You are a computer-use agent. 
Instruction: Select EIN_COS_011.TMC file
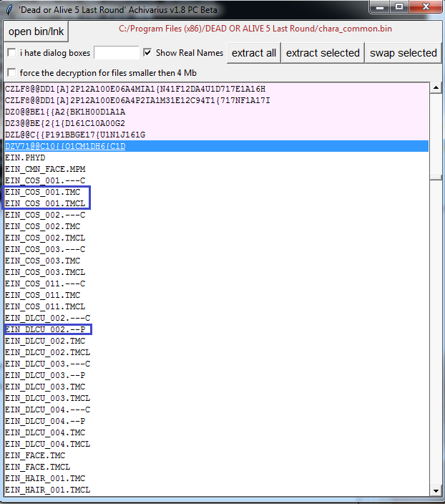(217, 295)
